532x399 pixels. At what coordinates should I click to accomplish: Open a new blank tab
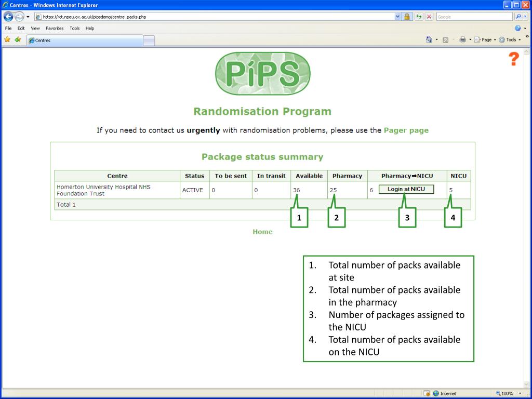coord(149,41)
